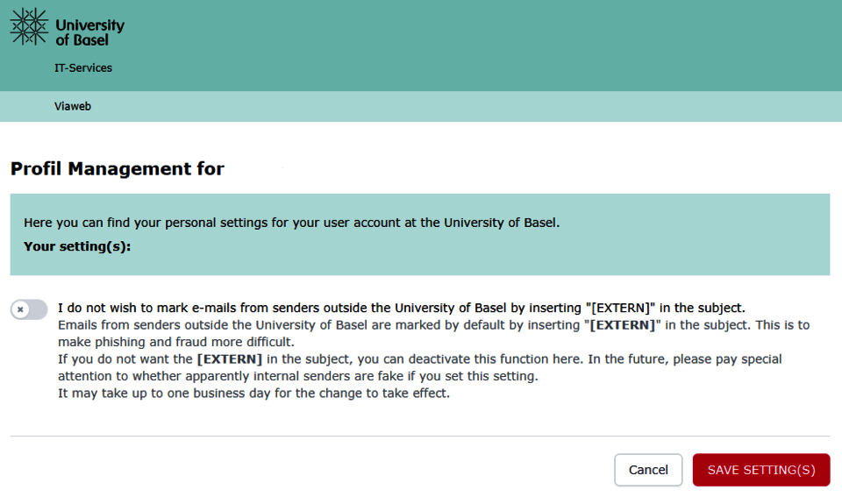Click bold [EXTERN] in 'marked by default' sentence
The image size is (842, 504).
tap(623, 325)
